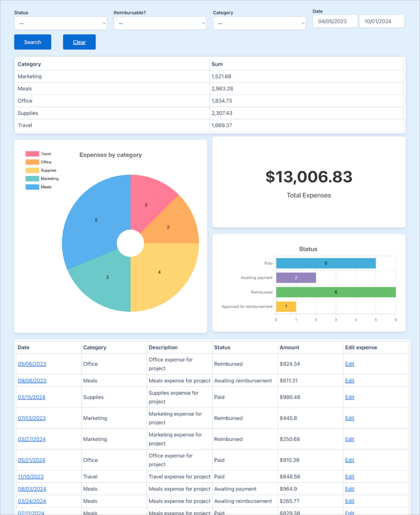Viewport: 420px width, 515px height.
Task: Open the 11/10/2023 Travel expense link
Action: pos(32,476)
